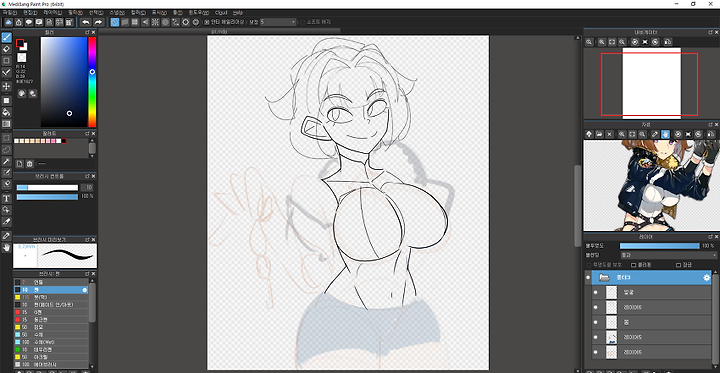Select the Magic Wand tool
The image size is (720, 373).
[x=6, y=161]
